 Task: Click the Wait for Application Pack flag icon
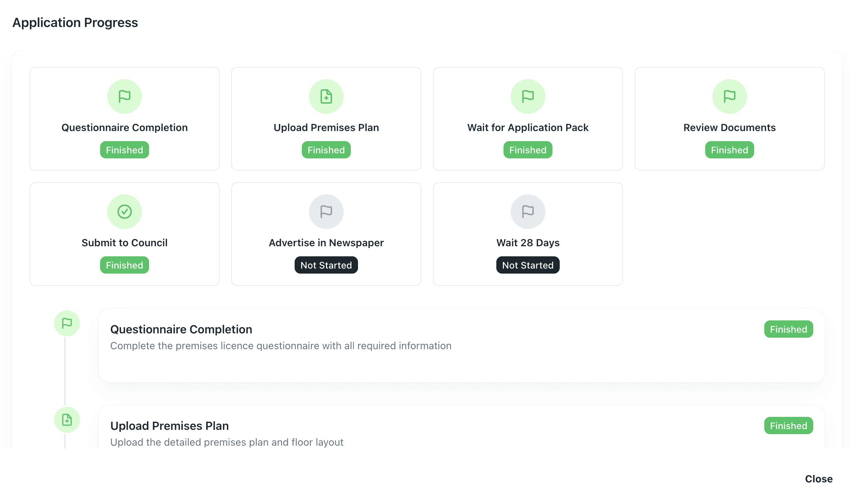[528, 96]
